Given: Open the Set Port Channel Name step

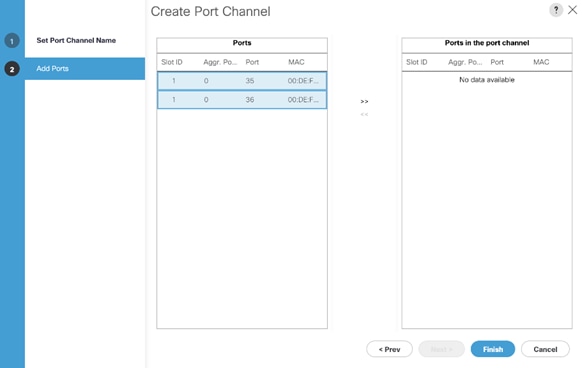Looking at the screenshot, I should (76, 40).
